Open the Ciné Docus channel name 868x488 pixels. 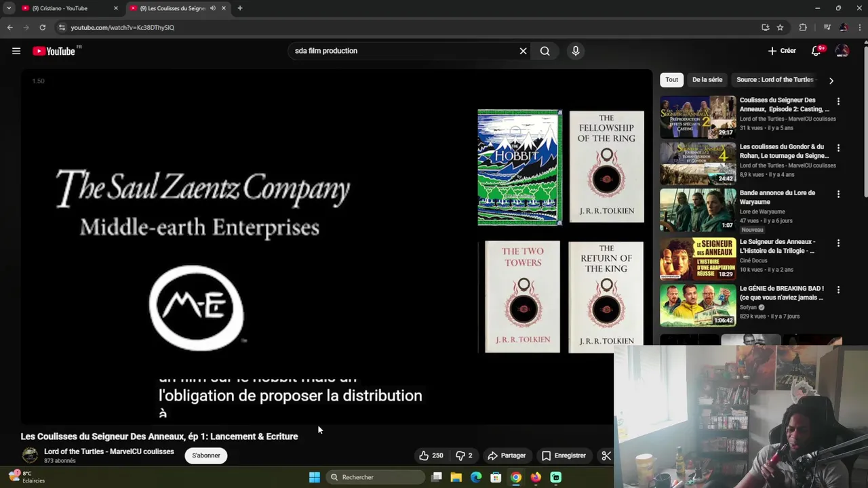[x=753, y=260]
